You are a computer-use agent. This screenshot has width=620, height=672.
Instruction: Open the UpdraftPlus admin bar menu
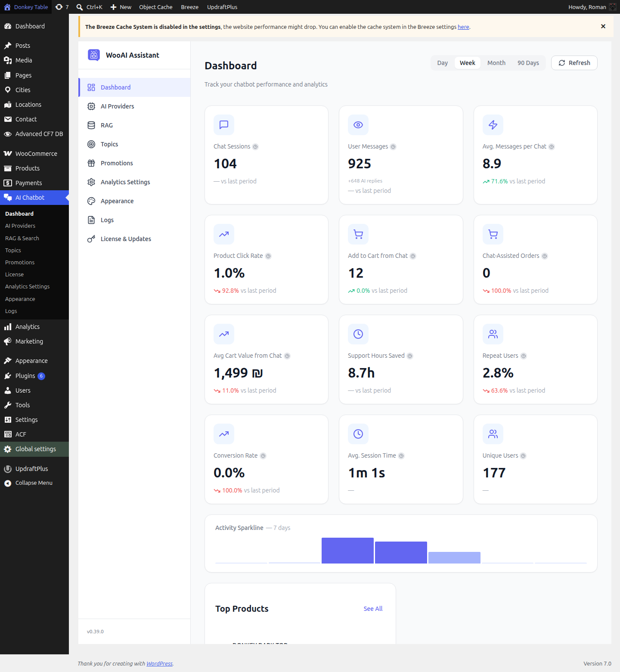(x=222, y=7)
